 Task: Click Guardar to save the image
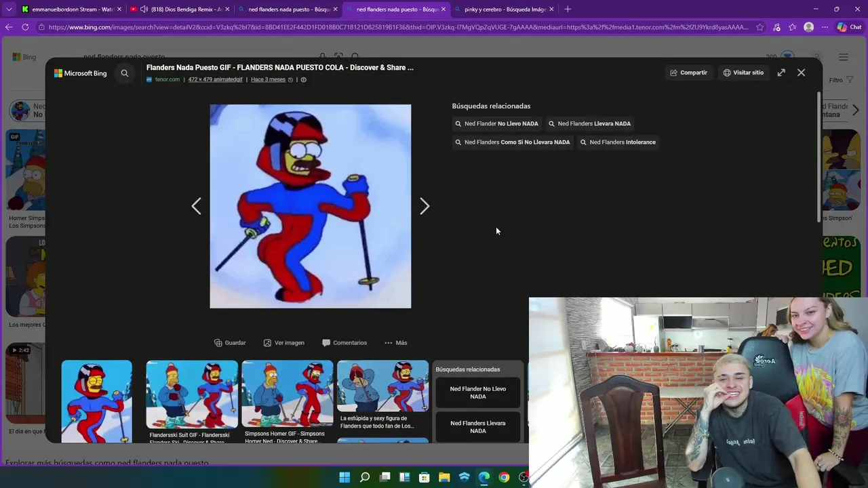click(x=230, y=343)
